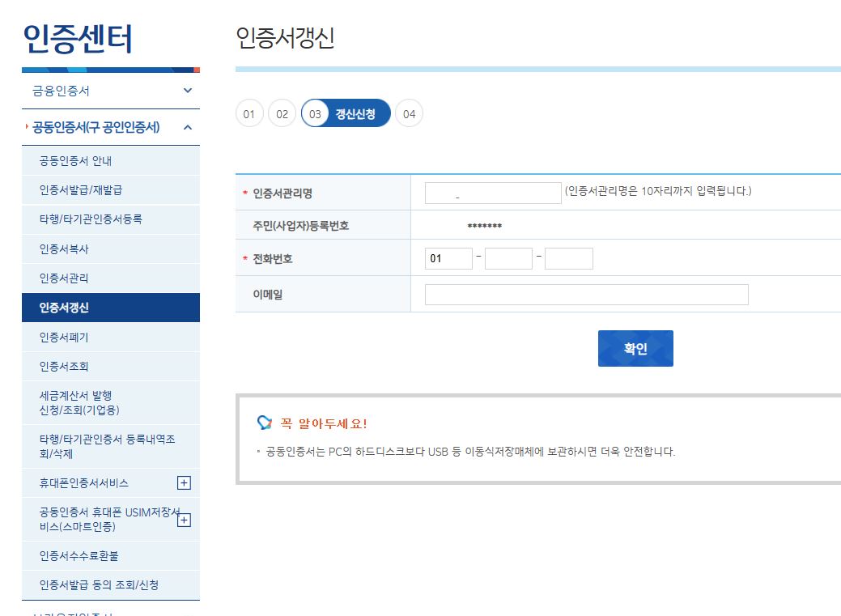Click the step 02 circle indicator

[x=281, y=113]
